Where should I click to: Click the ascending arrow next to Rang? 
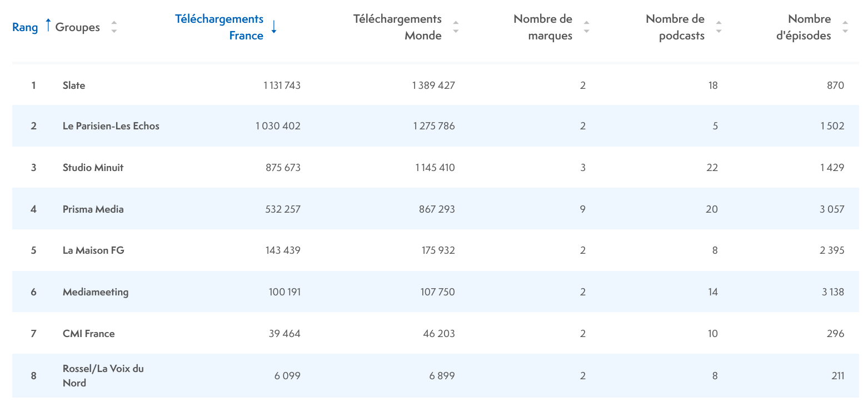pyautogui.click(x=48, y=26)
